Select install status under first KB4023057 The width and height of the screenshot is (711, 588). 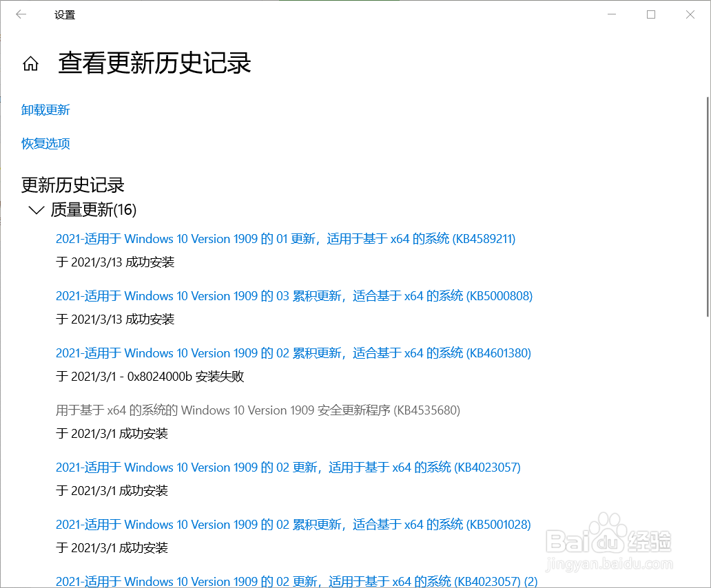[112, 491]
